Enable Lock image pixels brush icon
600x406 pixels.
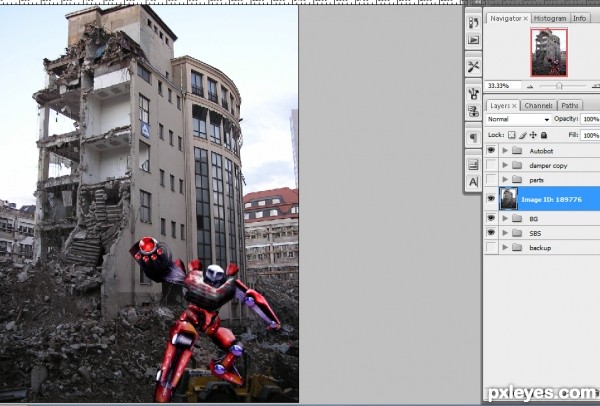tap(523, 135)
